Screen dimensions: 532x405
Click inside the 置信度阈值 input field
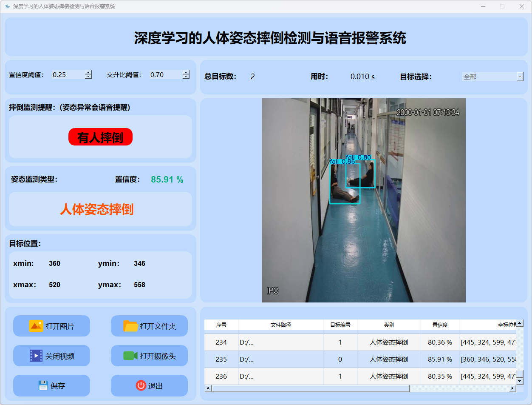[x=67, y=75]
